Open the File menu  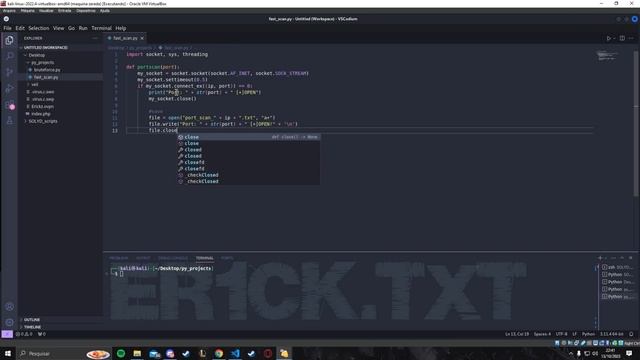coord(7,28)
